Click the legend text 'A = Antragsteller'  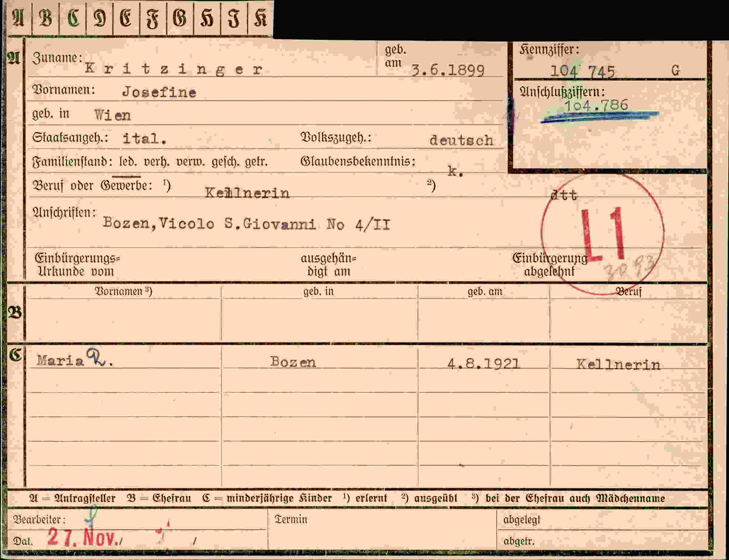click(x=72, y=498)
